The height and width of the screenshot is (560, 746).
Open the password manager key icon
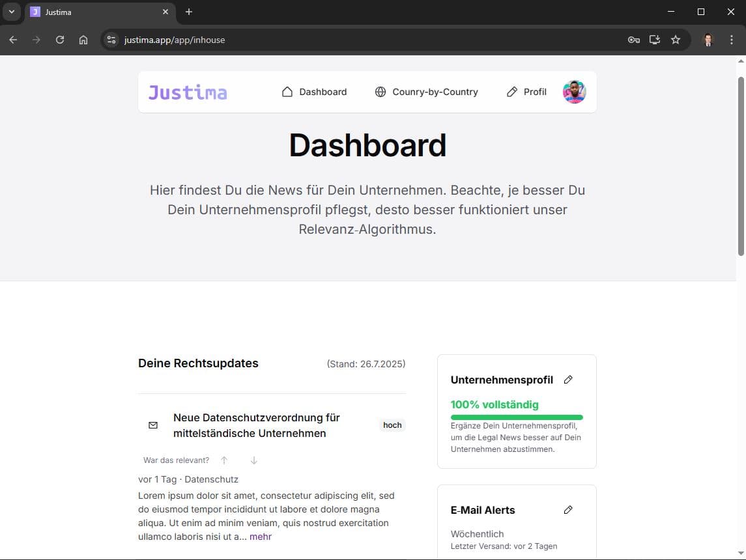[633, 40]
